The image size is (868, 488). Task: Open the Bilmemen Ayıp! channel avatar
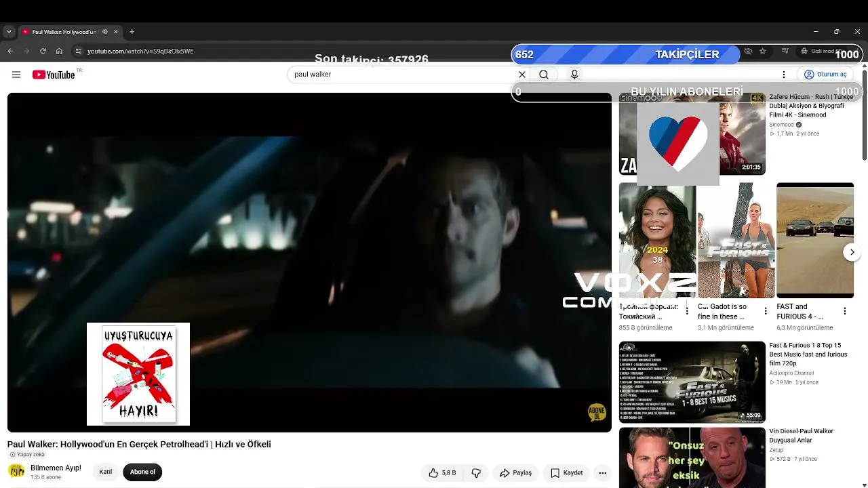(x=16, y=472)
